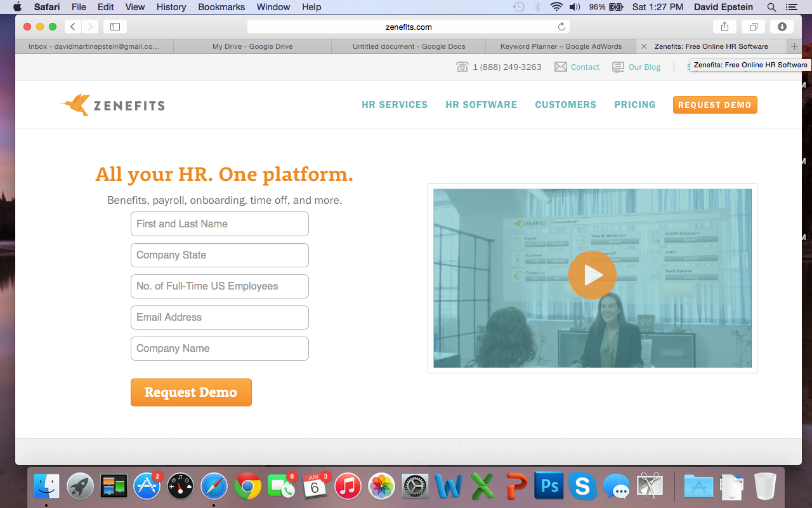Go back with Safari's back arrow

(73, 27)
